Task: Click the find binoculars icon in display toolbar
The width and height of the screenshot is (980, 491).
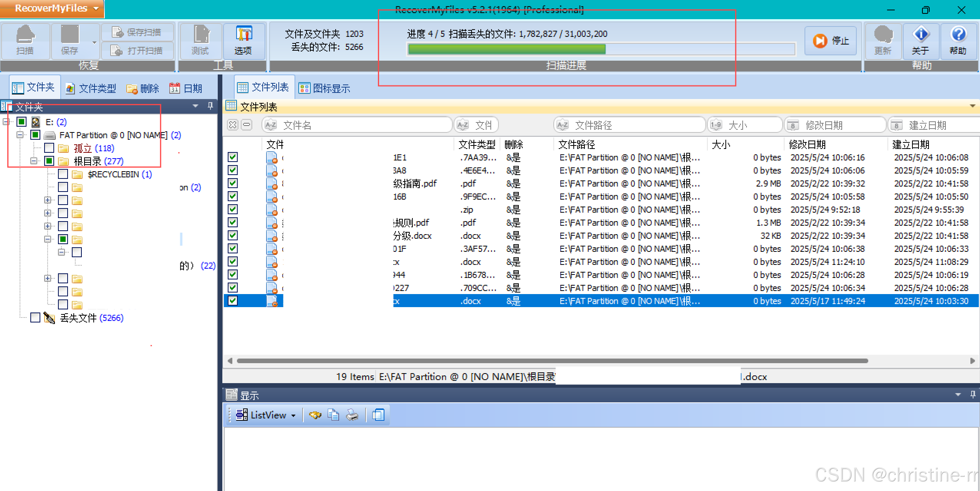Action: coord(315,415)
